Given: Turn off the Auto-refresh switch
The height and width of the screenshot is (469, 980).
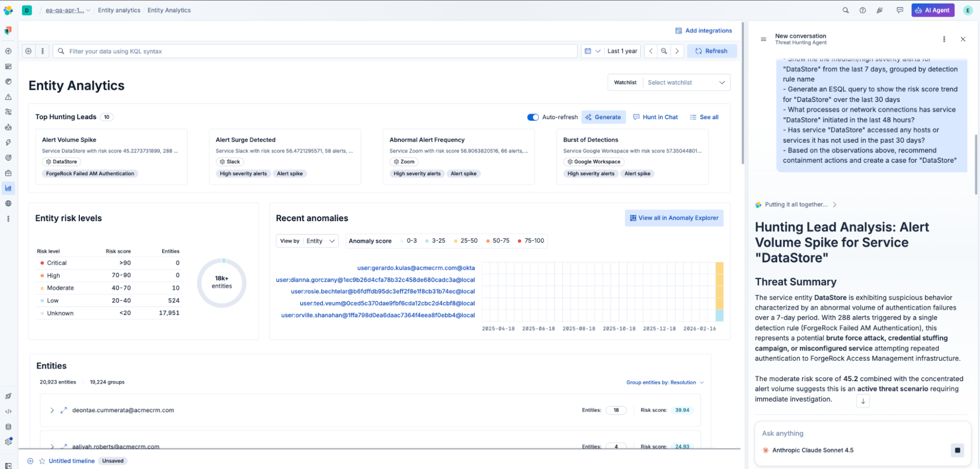Looking at the screenshot, I should (533, 117).
